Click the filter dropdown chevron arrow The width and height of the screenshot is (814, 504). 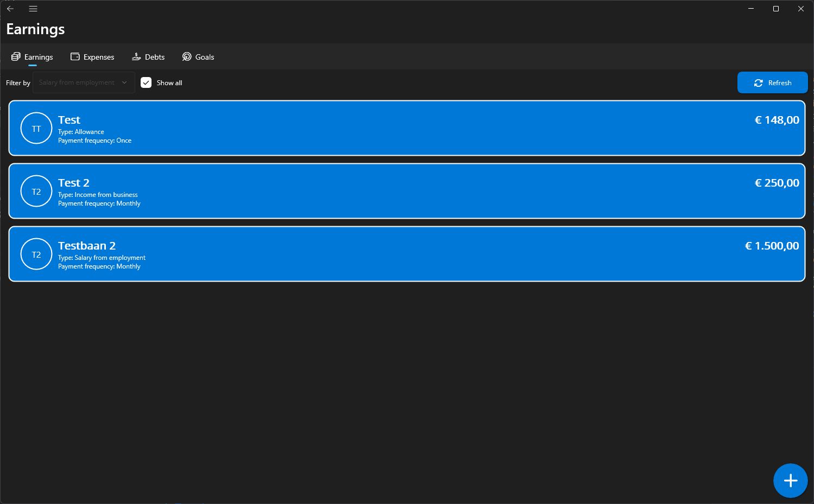(124, 82)
